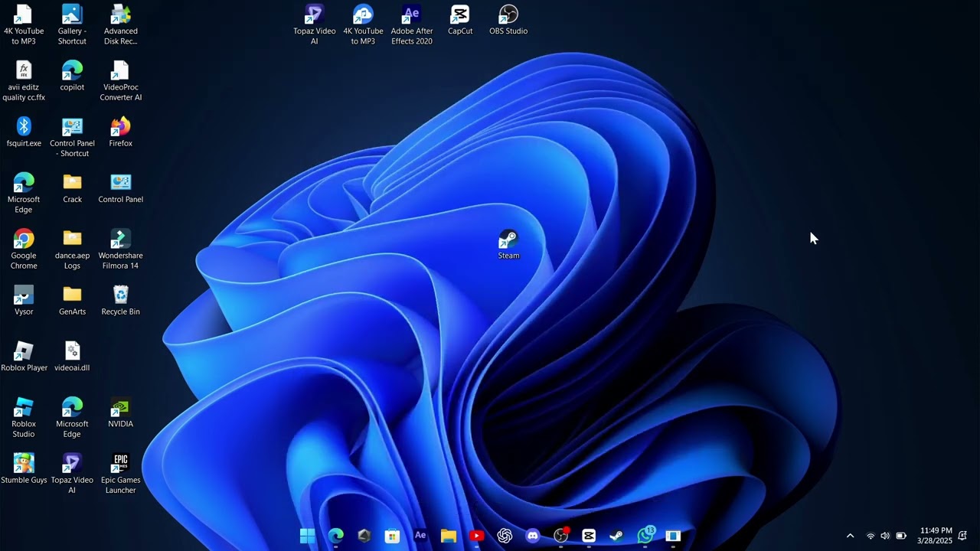Open the GenArts folder

pyautogui.click(x=72, y=300)
